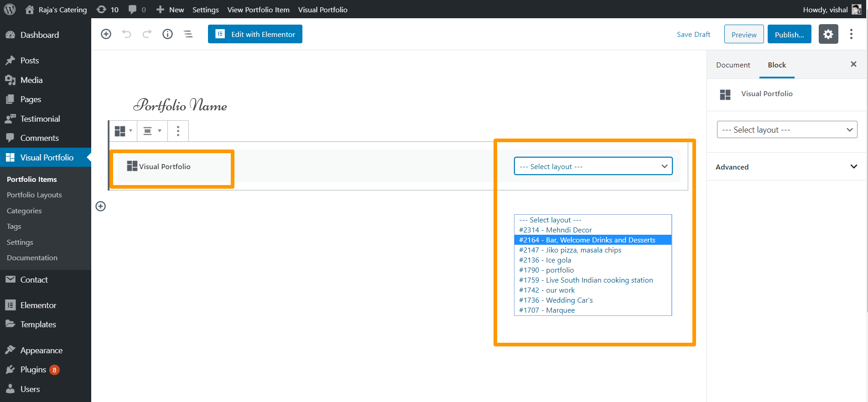Open Elementor sidebar menu
This screenshot has height=402, width=868.
46,305
